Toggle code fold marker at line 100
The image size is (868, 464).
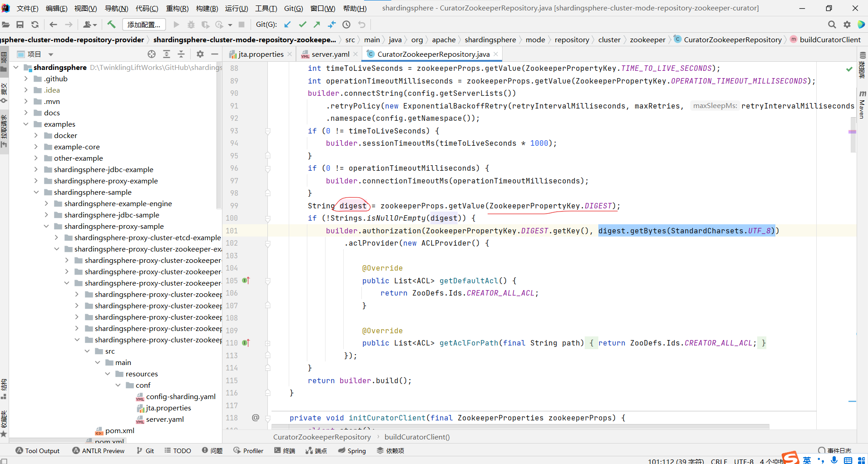[x=268, y=218]
